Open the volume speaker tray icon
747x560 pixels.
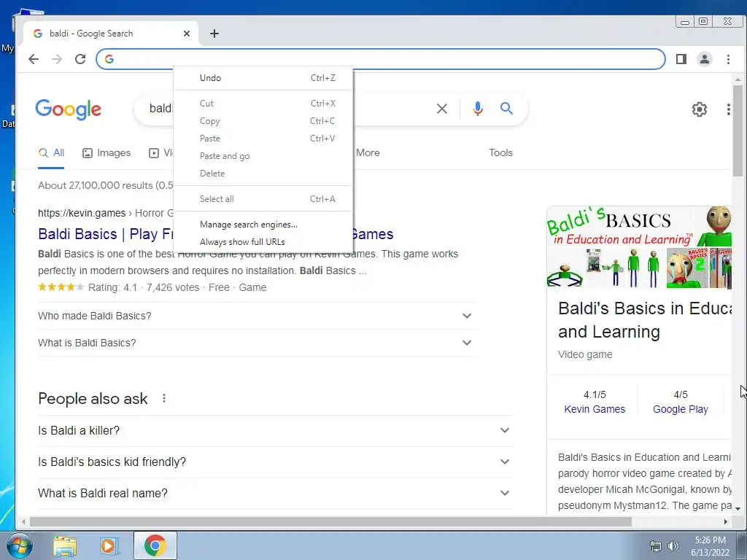(673, 545)
